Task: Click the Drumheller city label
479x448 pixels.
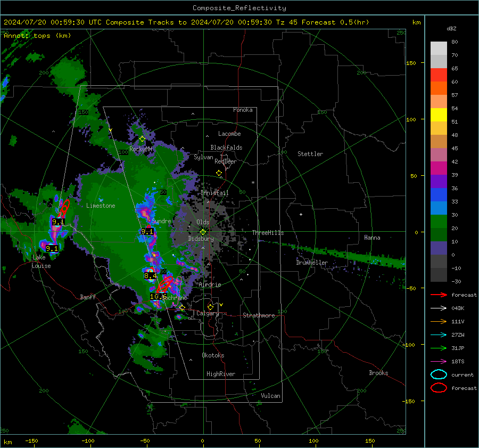Action: (311, 263)
